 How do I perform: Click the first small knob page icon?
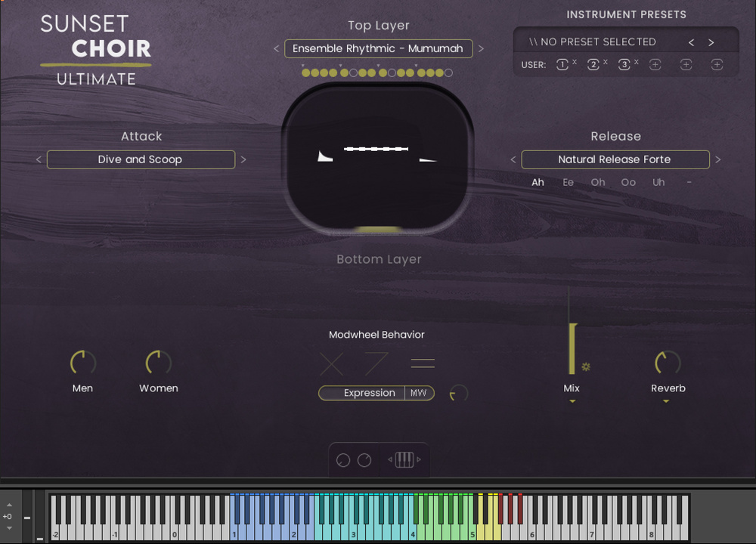point(342,460)
